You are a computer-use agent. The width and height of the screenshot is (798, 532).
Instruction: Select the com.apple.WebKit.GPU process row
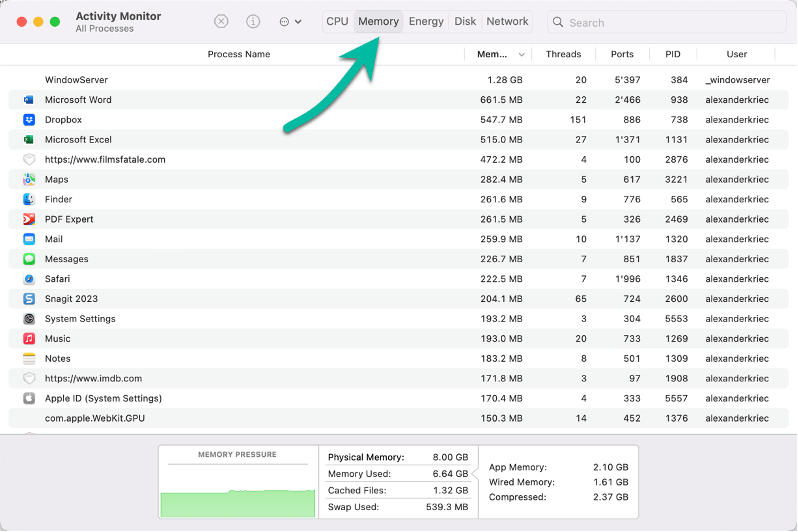(398, 418)
